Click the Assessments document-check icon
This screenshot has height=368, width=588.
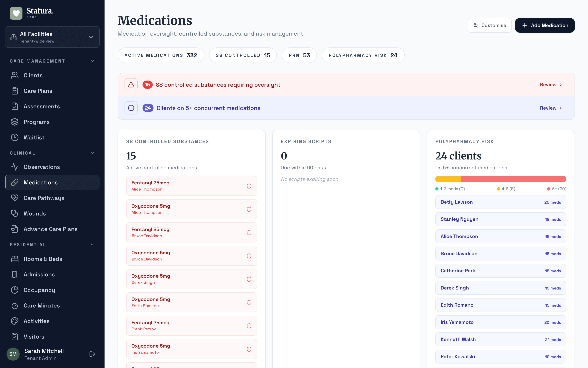click(15, 106)
